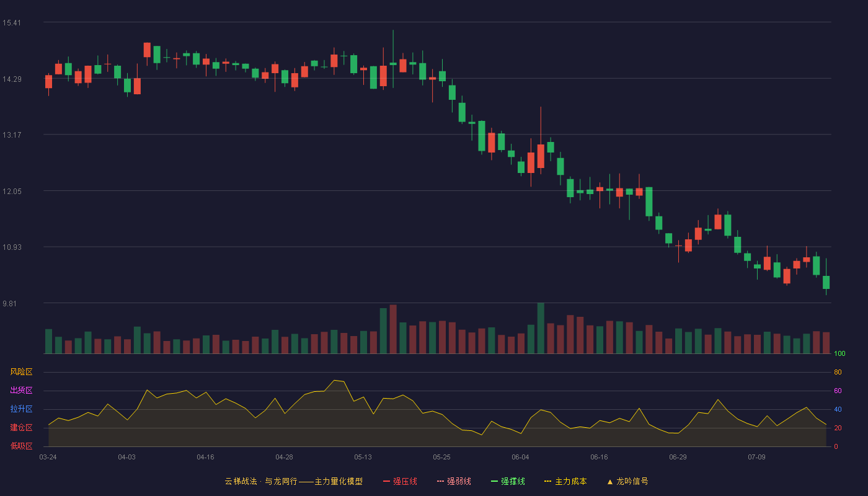Screen dimensions: 868x496
Task: Click the 06-04 date axis label
Action: [521, 457]
